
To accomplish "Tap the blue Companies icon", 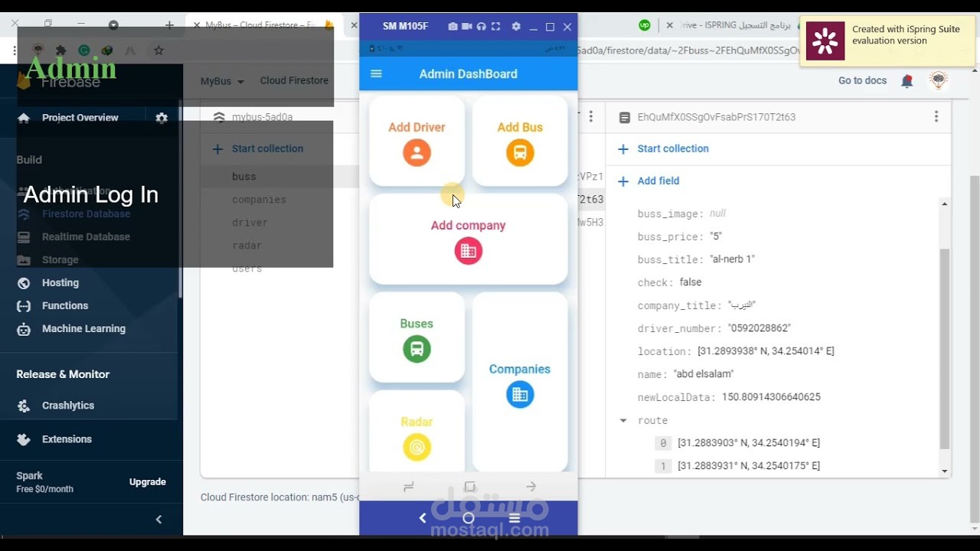I will [x=520, y=395].
